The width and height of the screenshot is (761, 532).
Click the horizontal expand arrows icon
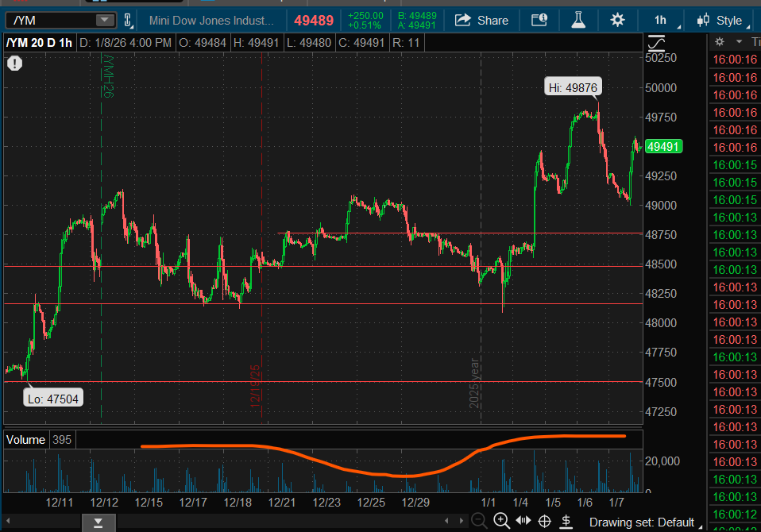523,521
